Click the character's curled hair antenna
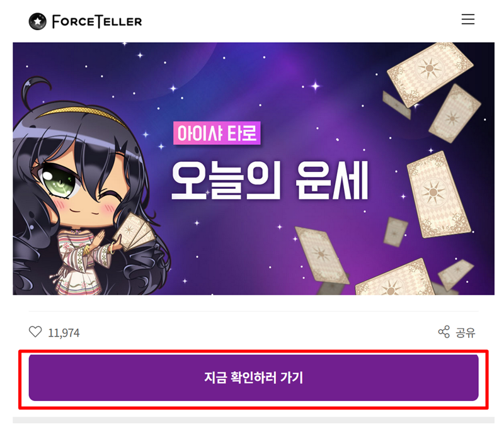Screen dimensions: 504x435 tap(35, 91)
